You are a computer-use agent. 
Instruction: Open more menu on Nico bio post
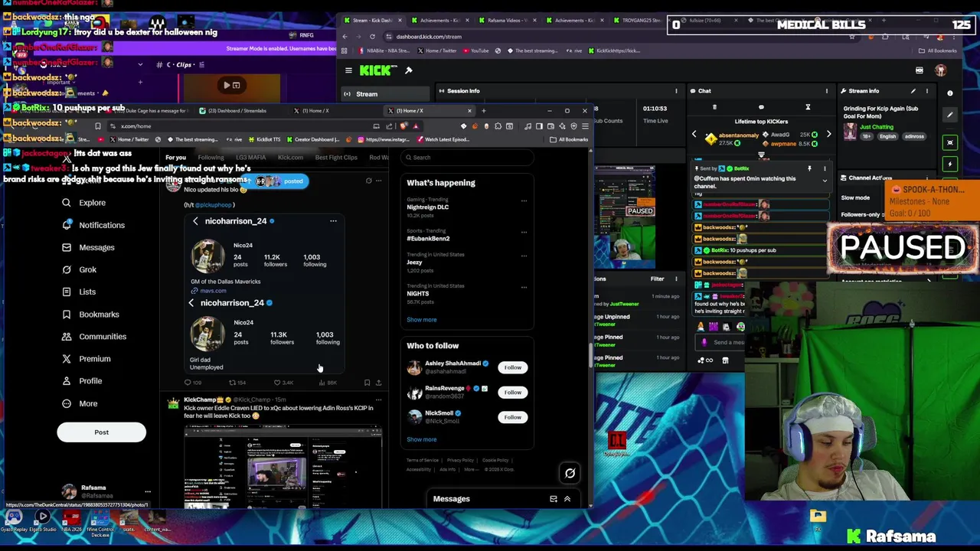[x=378, y=181]
